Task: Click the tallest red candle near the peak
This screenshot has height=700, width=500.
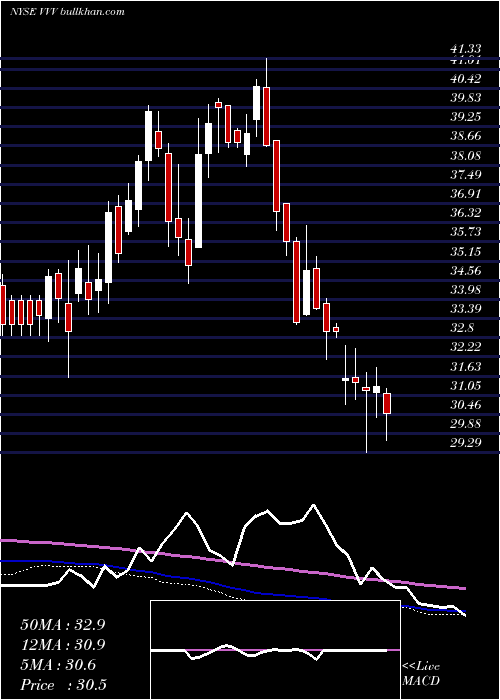Action: [267, 117]
